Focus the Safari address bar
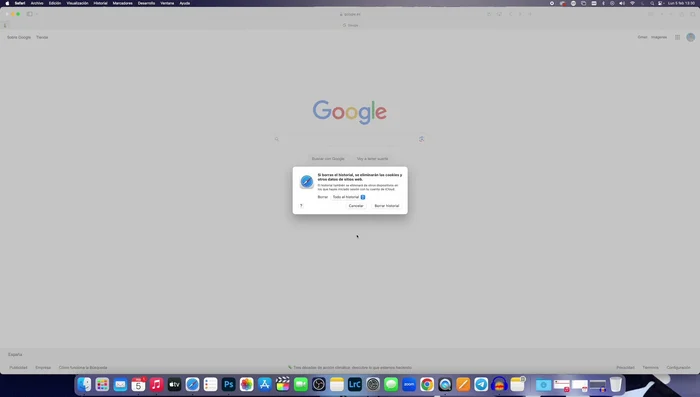 click(350, 14)
